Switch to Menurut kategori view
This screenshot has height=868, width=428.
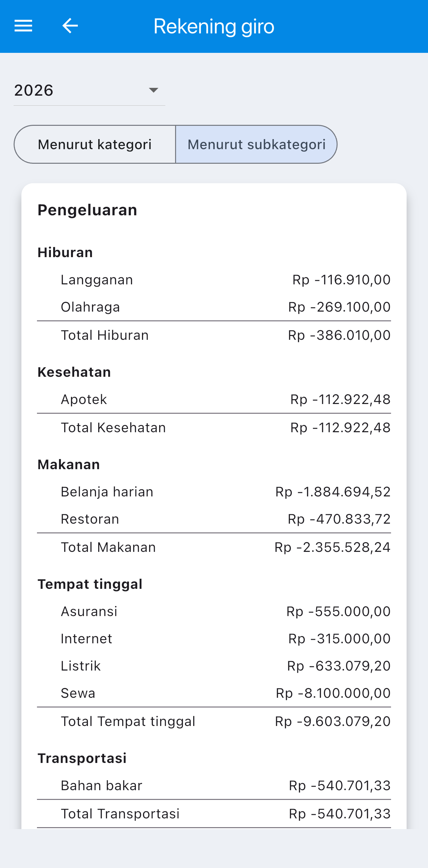click(x=95, y=144)
